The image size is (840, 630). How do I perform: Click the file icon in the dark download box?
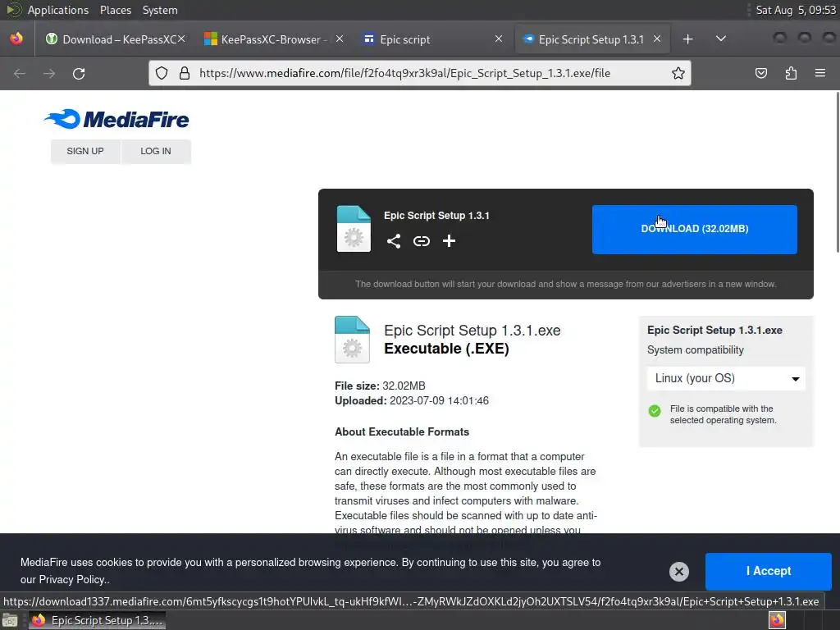tap(354, 229)
